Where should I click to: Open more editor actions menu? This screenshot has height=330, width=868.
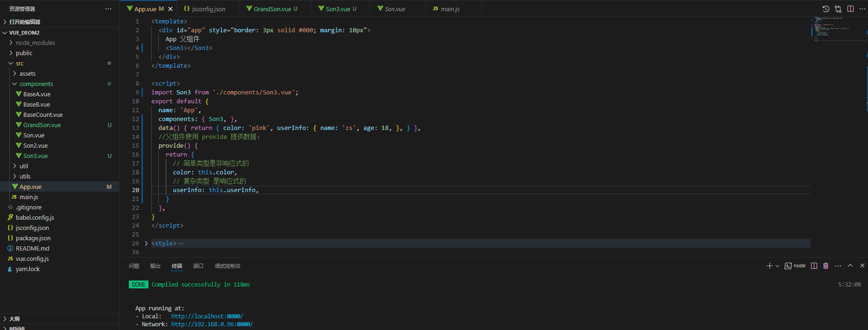[862, 9]
